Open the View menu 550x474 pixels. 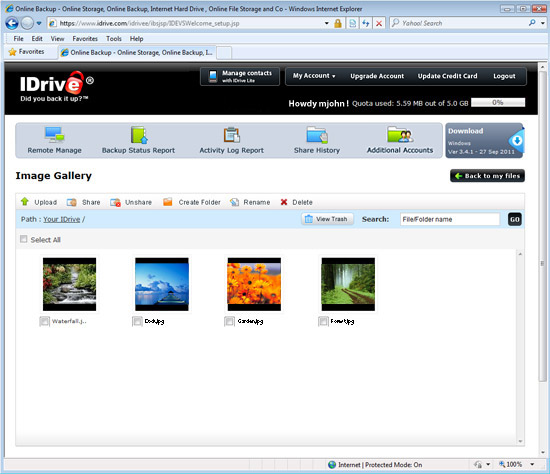click(x=57, y=39)
